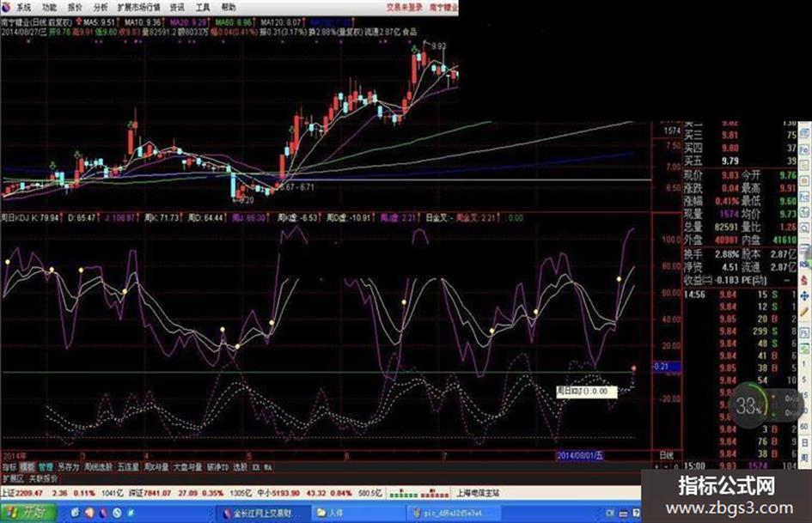Click the 日 period icon at sidebar bottom
Image resolution: width=812 pixels, height=523 pixels.
click(804, 443)
